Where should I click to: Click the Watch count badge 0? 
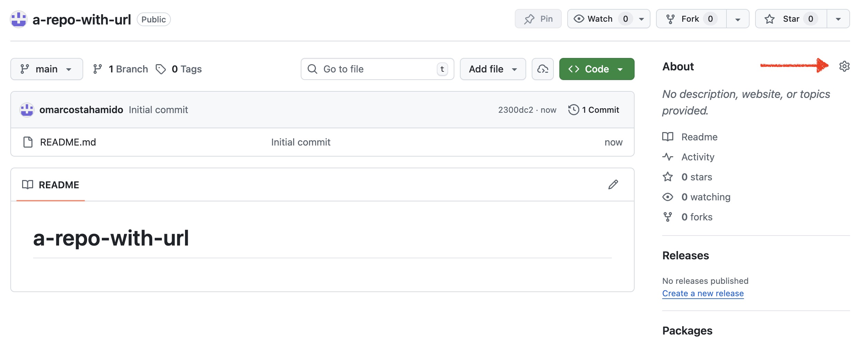tap(625, 19)
